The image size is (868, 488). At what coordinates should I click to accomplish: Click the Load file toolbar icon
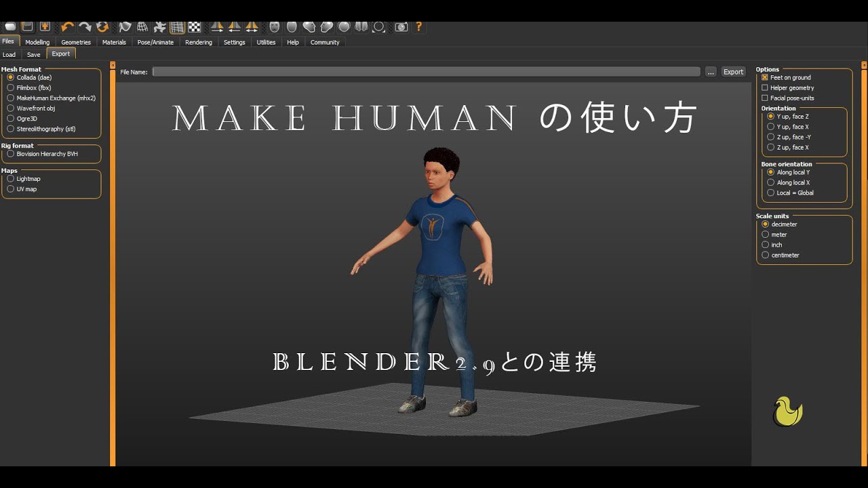pyautogui.click(x=10, y=26)
